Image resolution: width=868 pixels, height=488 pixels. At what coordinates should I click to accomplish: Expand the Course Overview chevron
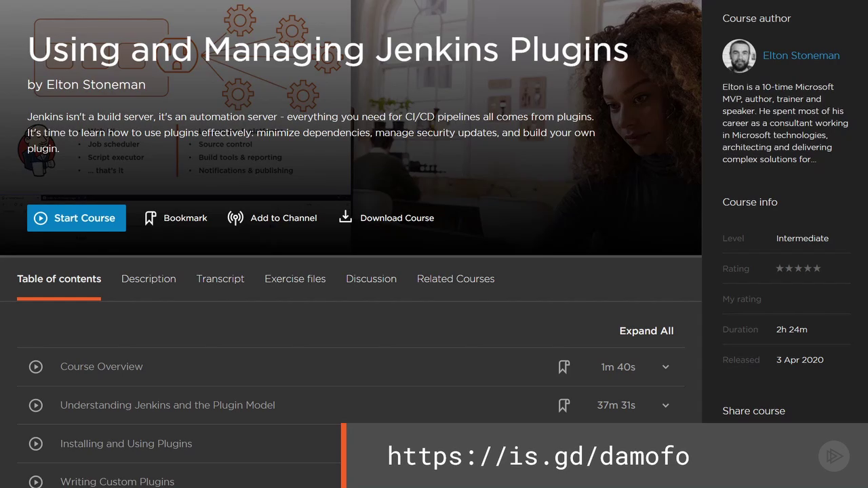point(665,367)
